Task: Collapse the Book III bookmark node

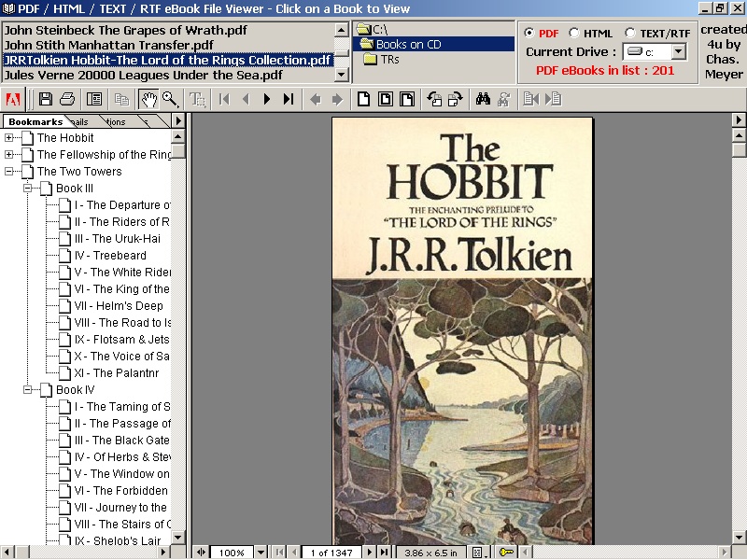Action: point(28,189)
